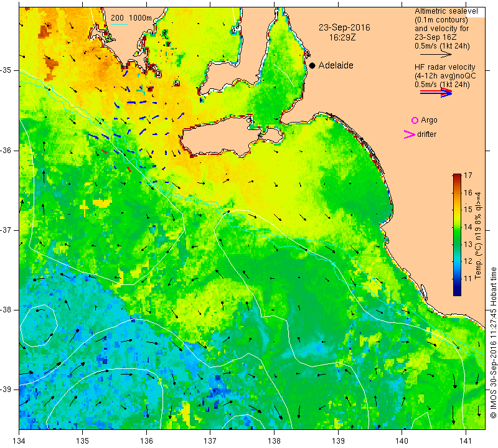498x448 pixels.
Task: Click '(0.1m contours)' legend text
Action: click(x=441, y=20)
